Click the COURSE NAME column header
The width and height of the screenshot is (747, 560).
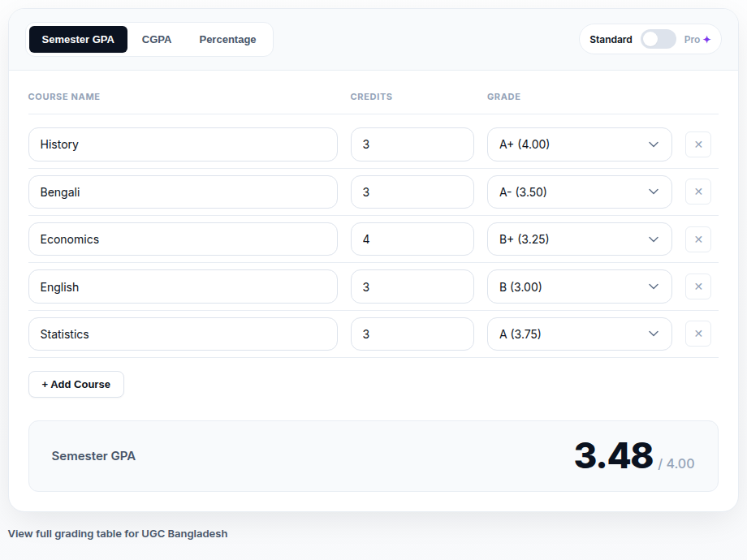click(64, 97)
